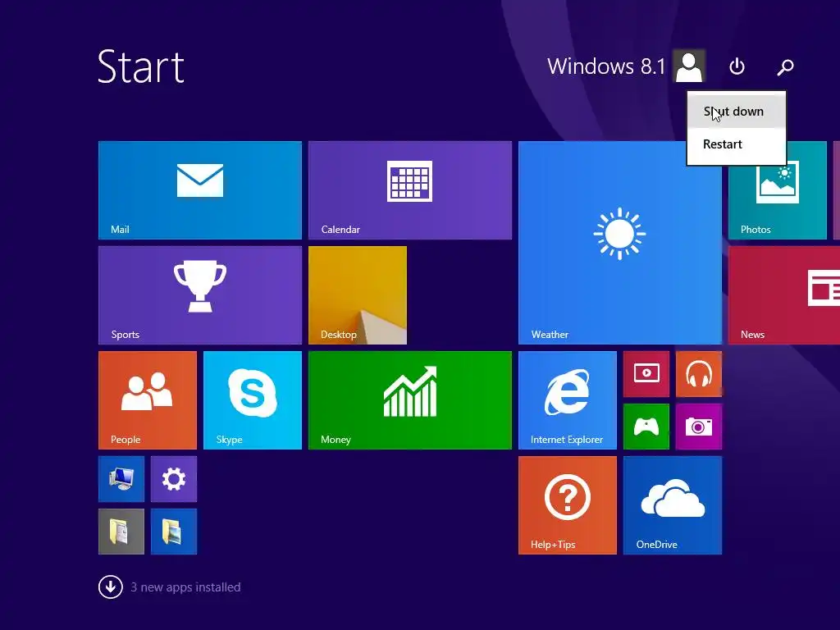Open the Documents folder tile

pyautogui.click(x=121, y=532)
